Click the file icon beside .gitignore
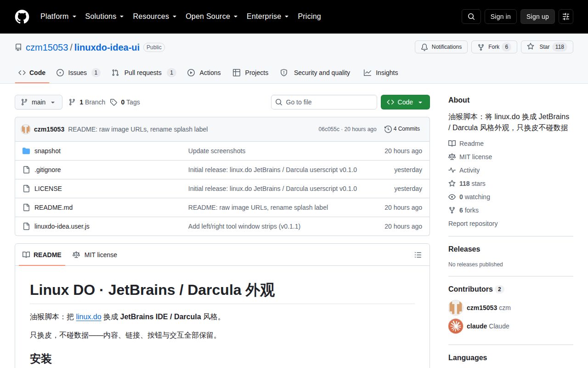This screenshot has width=588, height=368. [x=26, y=170]
